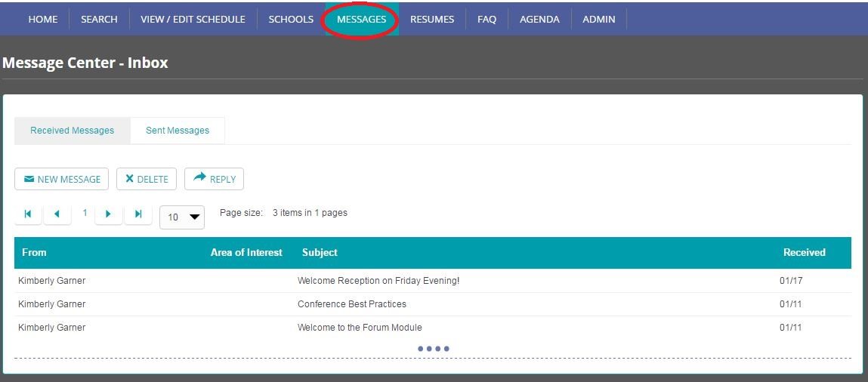Open the Resumes menu item
Viewport: 868px width, 382px height.
(x=432, y=19)
